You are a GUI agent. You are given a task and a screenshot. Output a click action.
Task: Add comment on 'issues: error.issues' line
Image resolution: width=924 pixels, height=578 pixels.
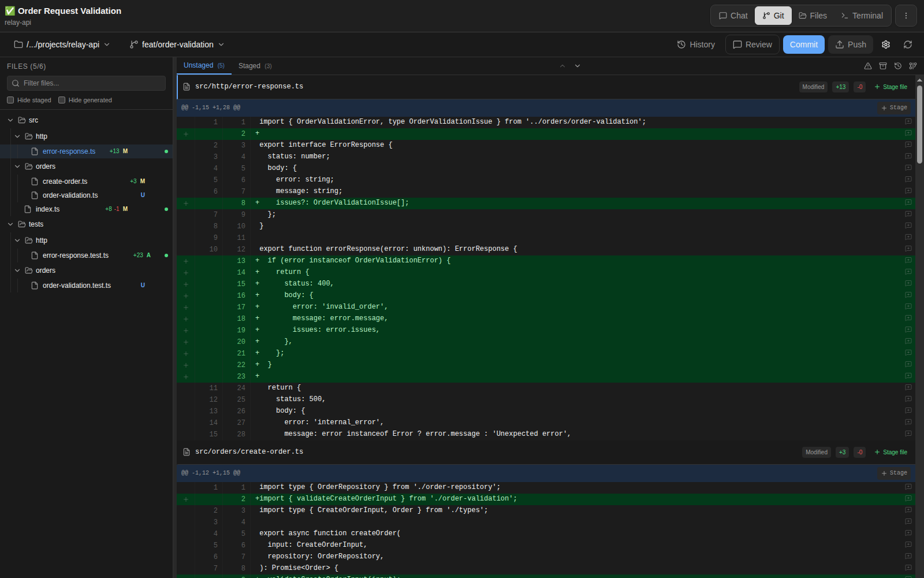click(x=908, y=330)
